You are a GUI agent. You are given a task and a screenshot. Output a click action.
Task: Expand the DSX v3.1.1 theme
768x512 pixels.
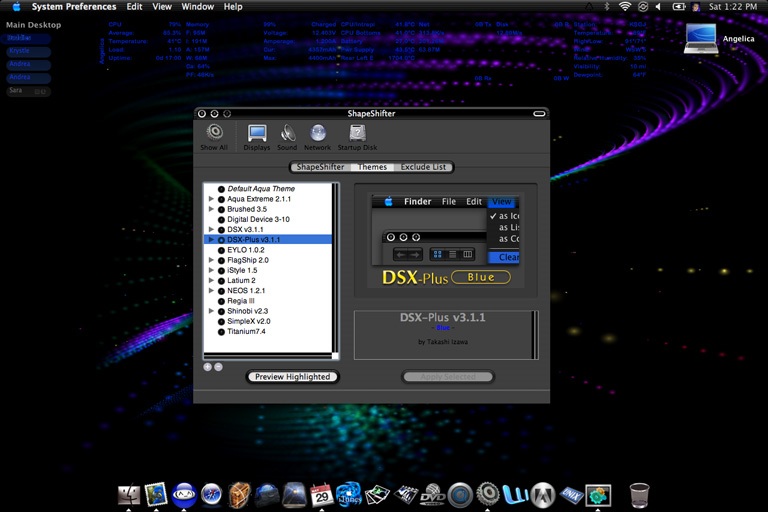coord(211,229)
